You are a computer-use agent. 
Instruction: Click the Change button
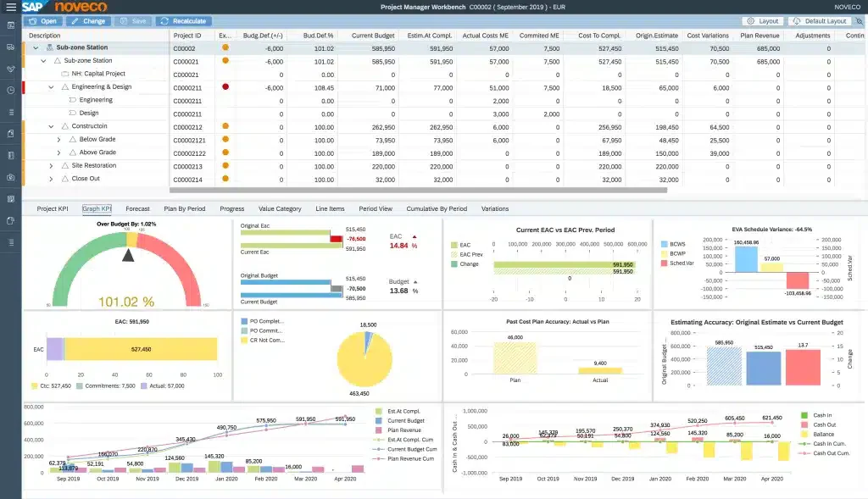point(88,21)
